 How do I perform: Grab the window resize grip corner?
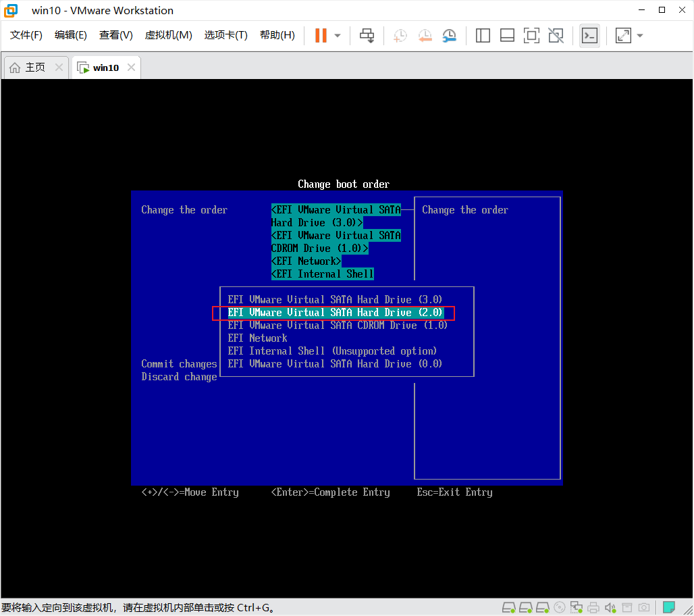[x=688, y=610]
